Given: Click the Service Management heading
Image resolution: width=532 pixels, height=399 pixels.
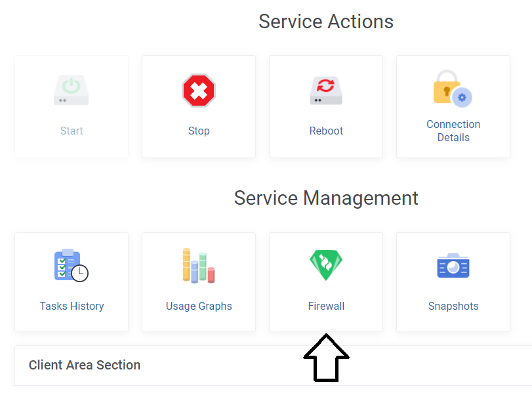Looking at the screenshot, I should pyautogui.click(x=326, y=198).
